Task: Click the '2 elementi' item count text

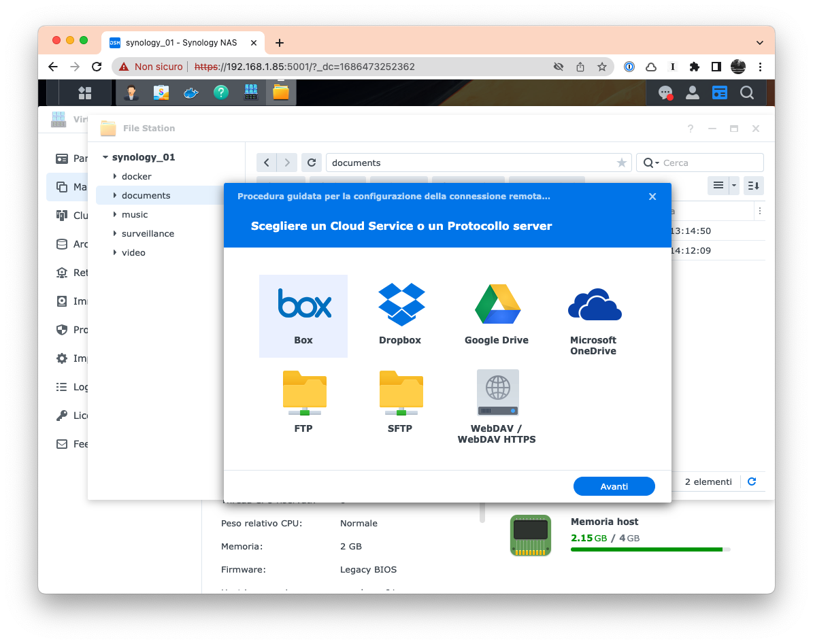Action: (708, 482)
